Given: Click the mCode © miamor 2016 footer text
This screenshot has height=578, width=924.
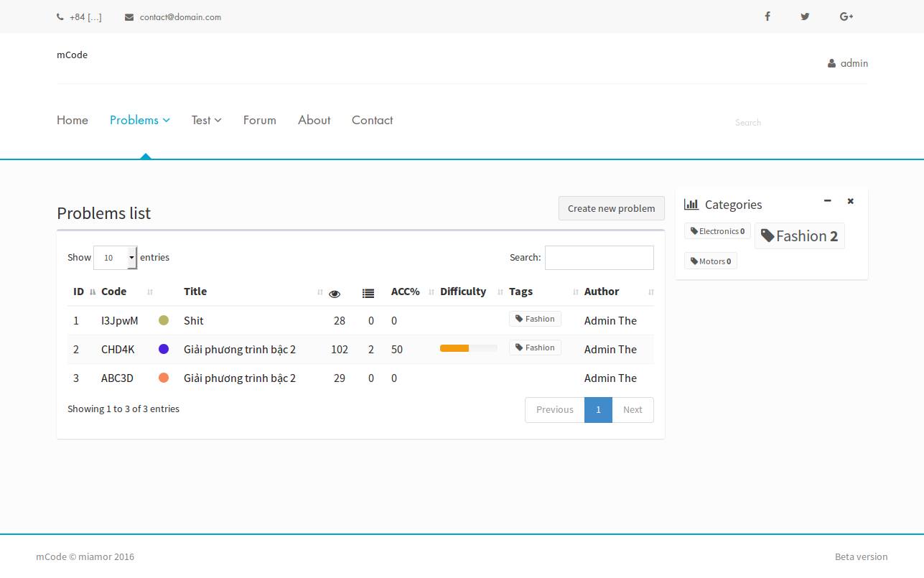Looking at the screenshot, I should click(85, 556).
